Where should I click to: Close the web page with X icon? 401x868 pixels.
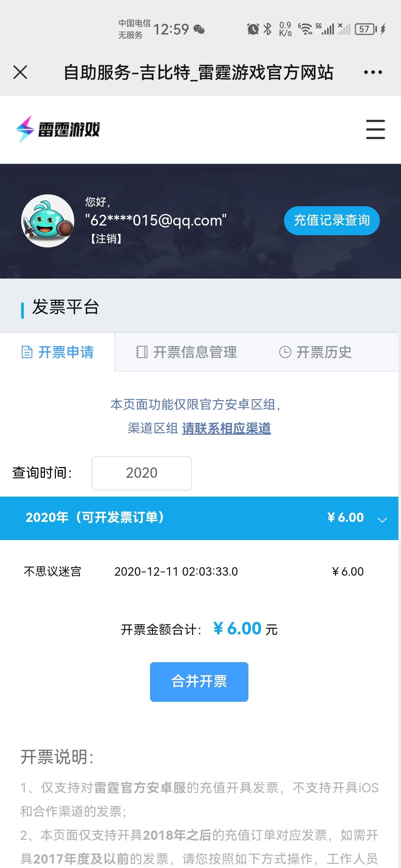tap(20, 72)
